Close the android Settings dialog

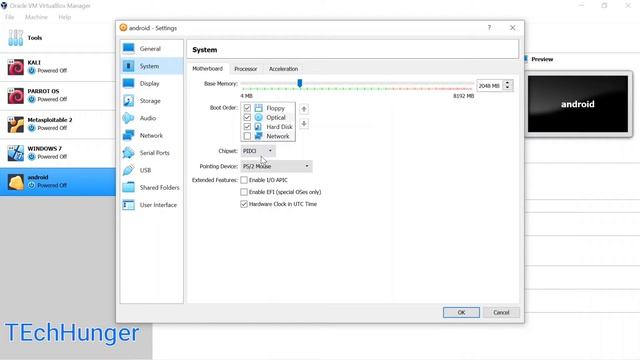pos(513,28)
